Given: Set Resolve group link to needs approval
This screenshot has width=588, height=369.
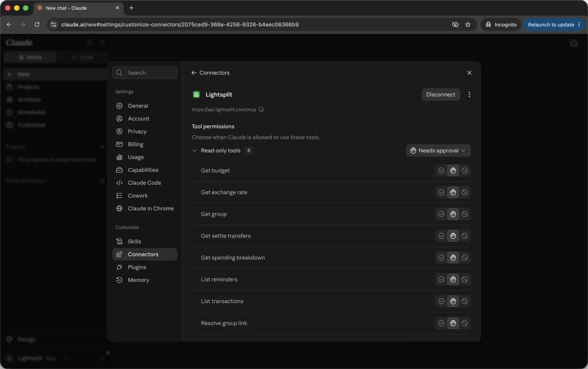Looking at the screenshot, I should 453,323.
